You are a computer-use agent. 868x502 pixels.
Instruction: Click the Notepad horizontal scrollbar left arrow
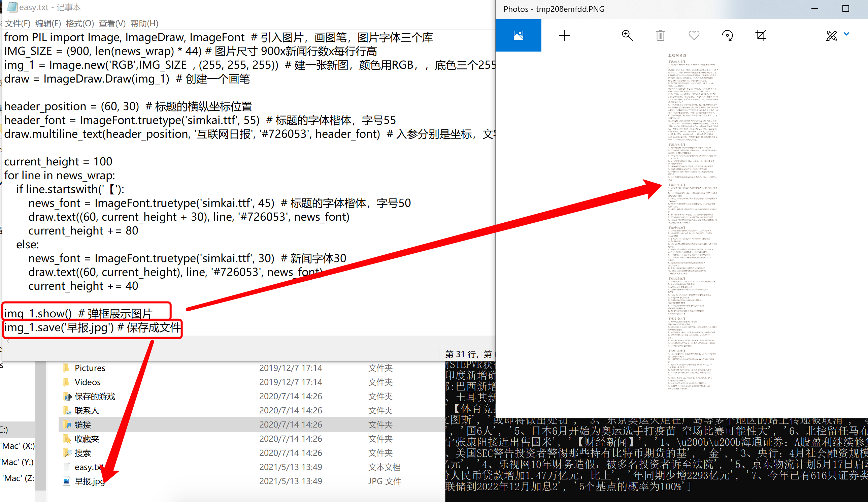coord(8,341)
